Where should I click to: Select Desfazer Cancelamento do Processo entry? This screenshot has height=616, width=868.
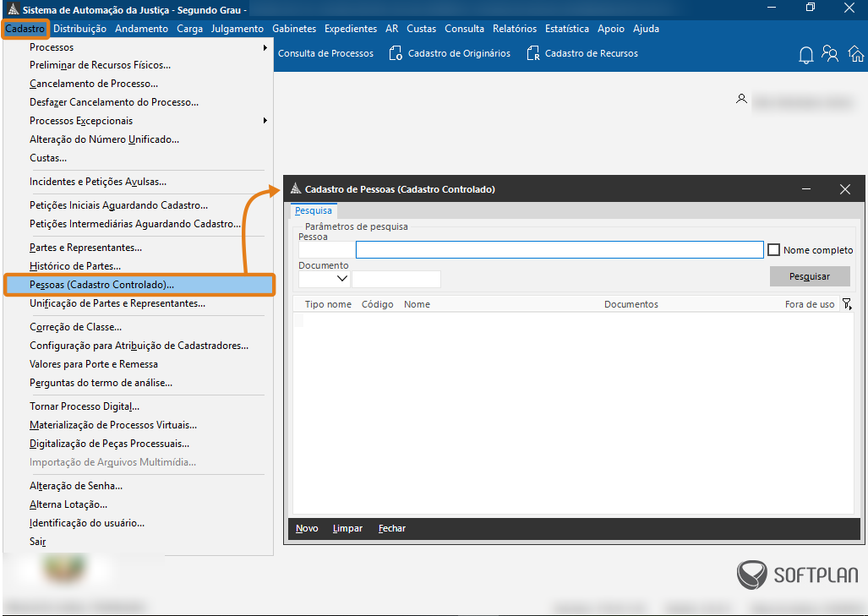click(x=114, y=102)
